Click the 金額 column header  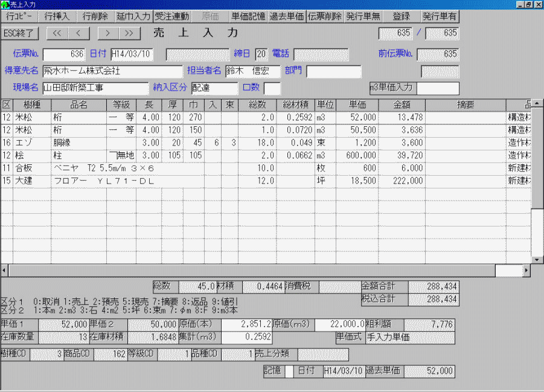point(402,105)
